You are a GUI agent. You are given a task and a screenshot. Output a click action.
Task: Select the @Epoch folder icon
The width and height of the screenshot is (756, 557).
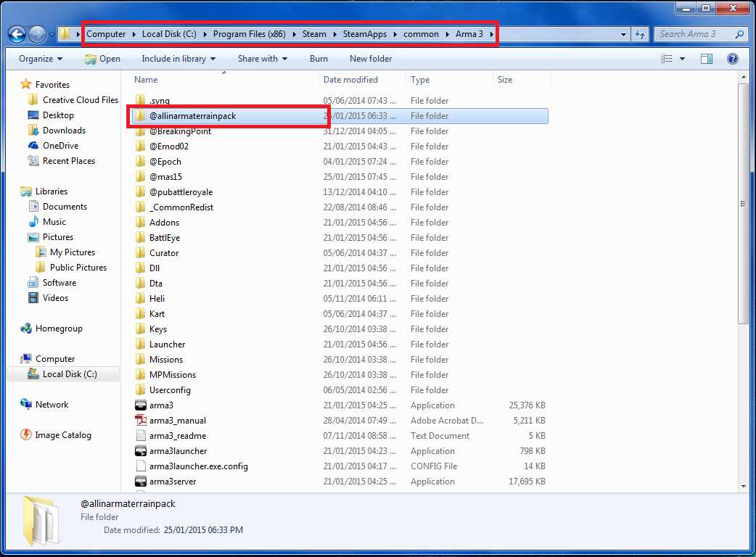(140, 162)
